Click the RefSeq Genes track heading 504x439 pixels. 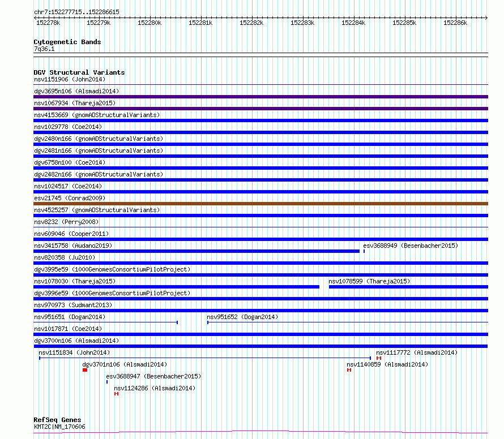[x=57, y=420]
